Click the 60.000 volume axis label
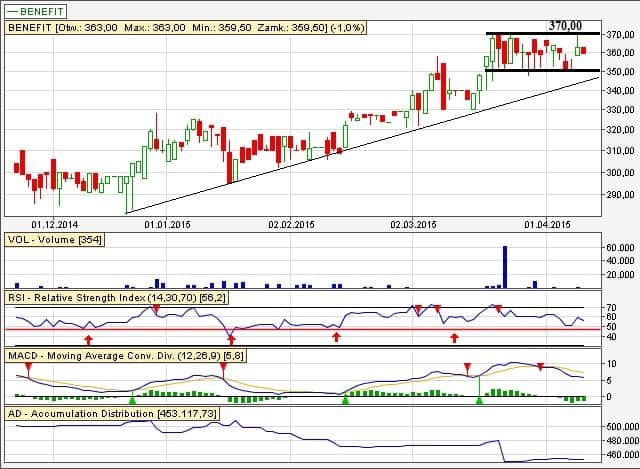 click(x=616, y=247)
